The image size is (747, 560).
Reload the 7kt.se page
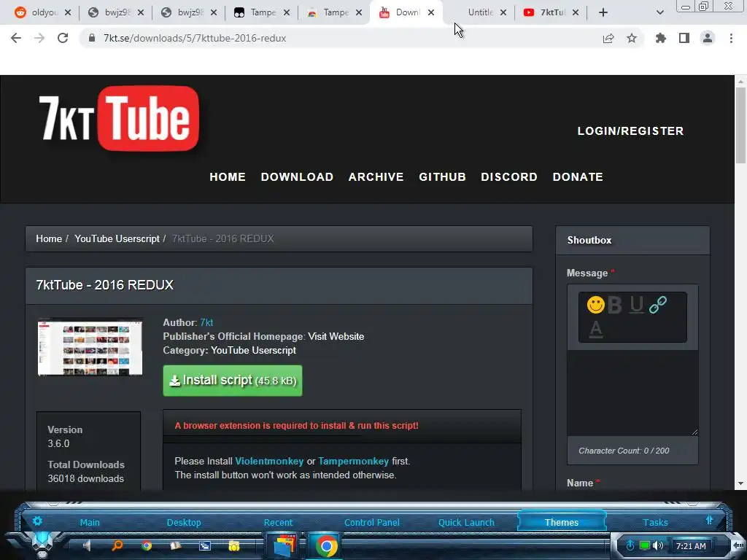click(63, 38)
